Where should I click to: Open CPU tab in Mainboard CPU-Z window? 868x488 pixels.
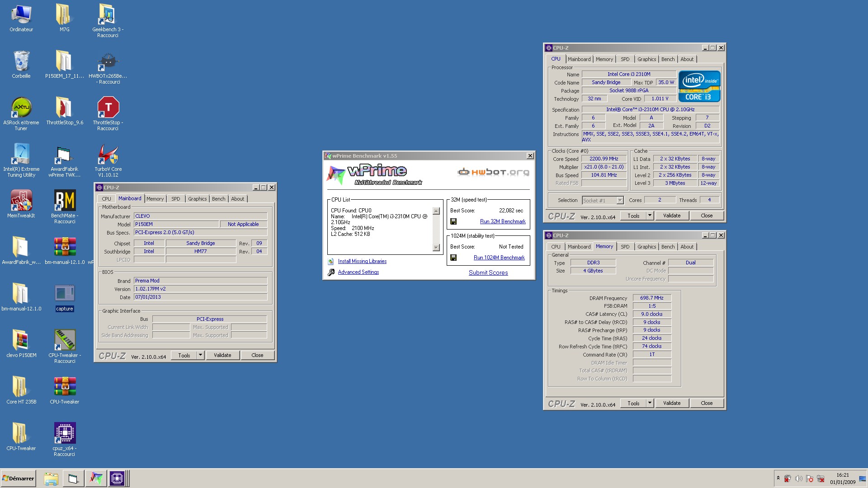tap(106, 199)
